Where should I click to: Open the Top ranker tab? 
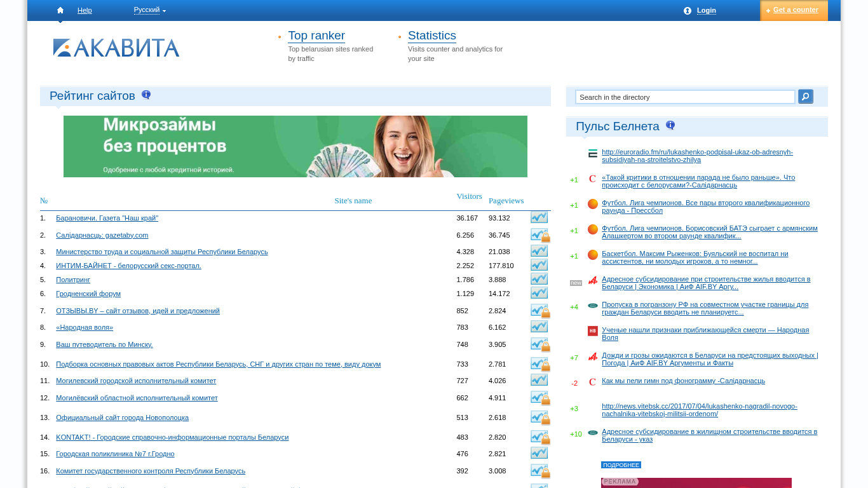316,36
